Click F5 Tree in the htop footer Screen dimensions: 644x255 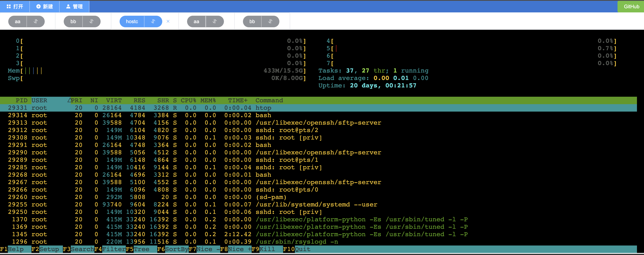[x=138, y=249]
